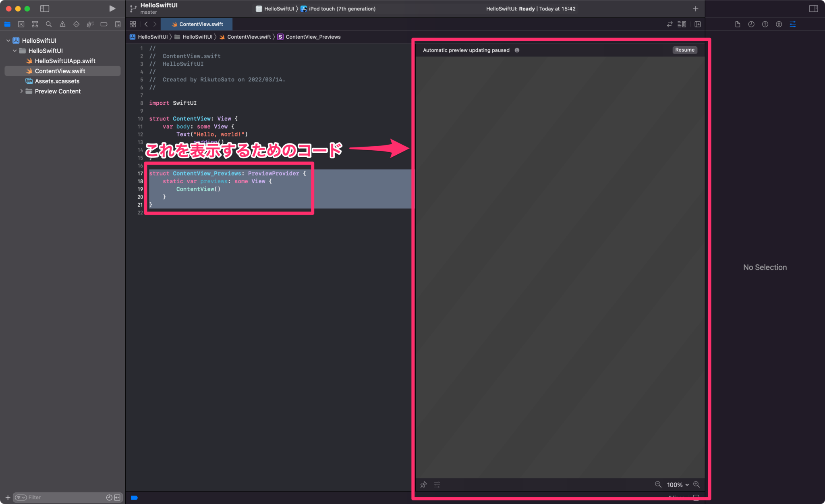The height and width of the screenshot is (504, 825).
Task: Open the Issue navigator warning icon
Action: (x=62, y=24)
